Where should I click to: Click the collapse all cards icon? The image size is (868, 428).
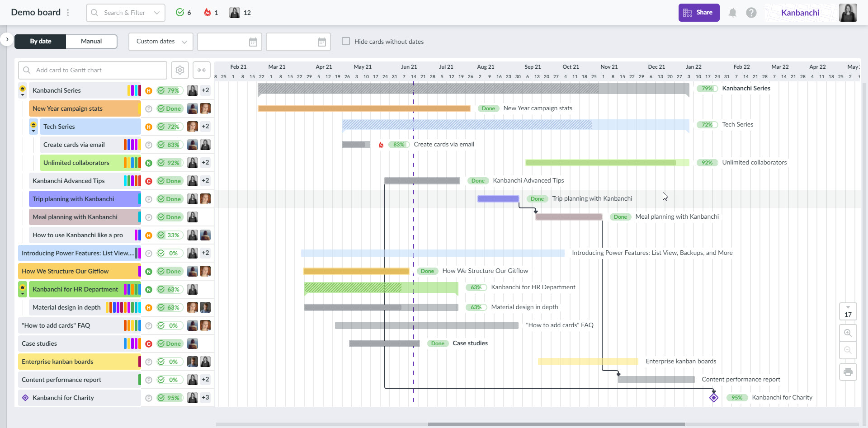202,70
